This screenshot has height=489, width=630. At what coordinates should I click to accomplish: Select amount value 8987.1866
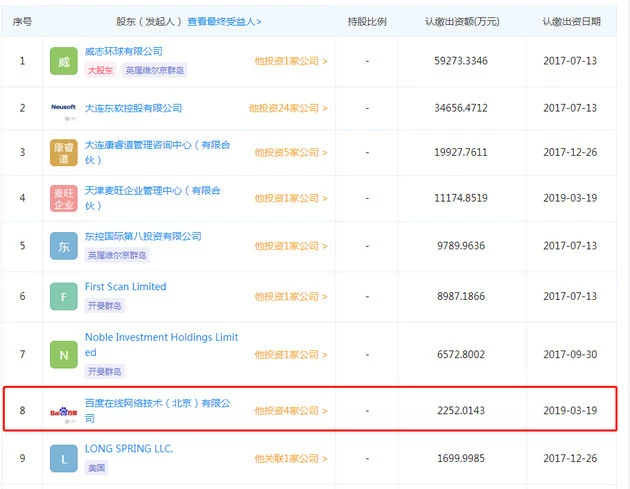point(461,297)
